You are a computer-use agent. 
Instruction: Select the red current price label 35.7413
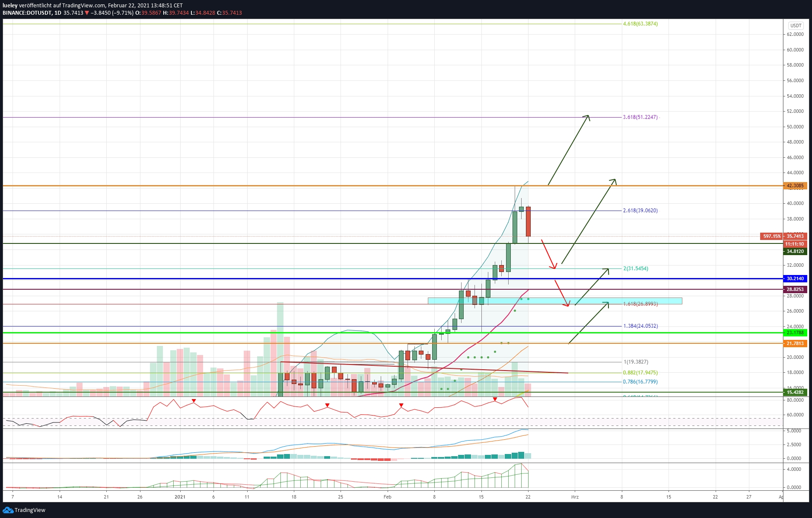pos(795,236)
